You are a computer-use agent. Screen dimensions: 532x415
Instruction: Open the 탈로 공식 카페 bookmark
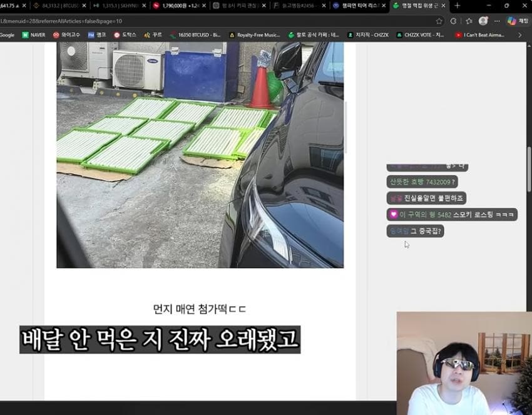(x=314, y=35)
